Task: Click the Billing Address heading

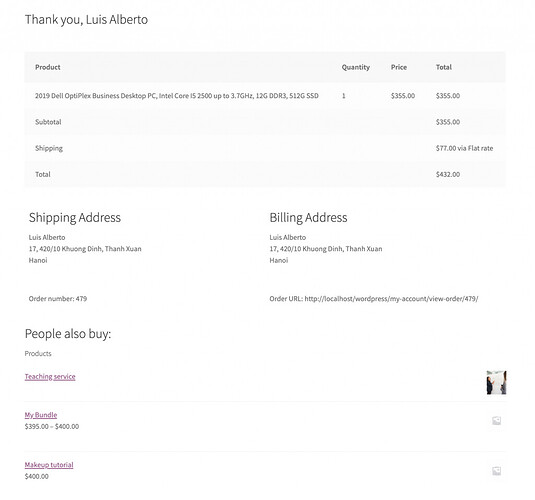Action: point(308,217)
